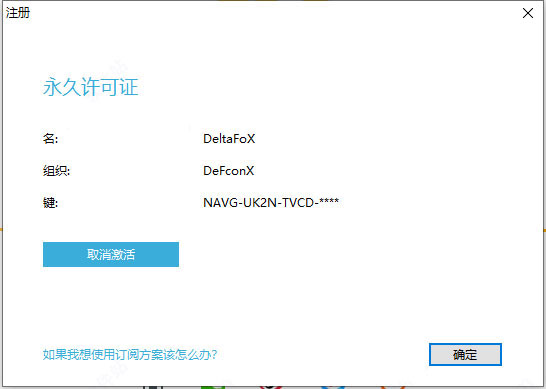Image resolution: width=546 pixels, height=389 pixels.
Task: Click the 名: label
Action: (50, 139)
